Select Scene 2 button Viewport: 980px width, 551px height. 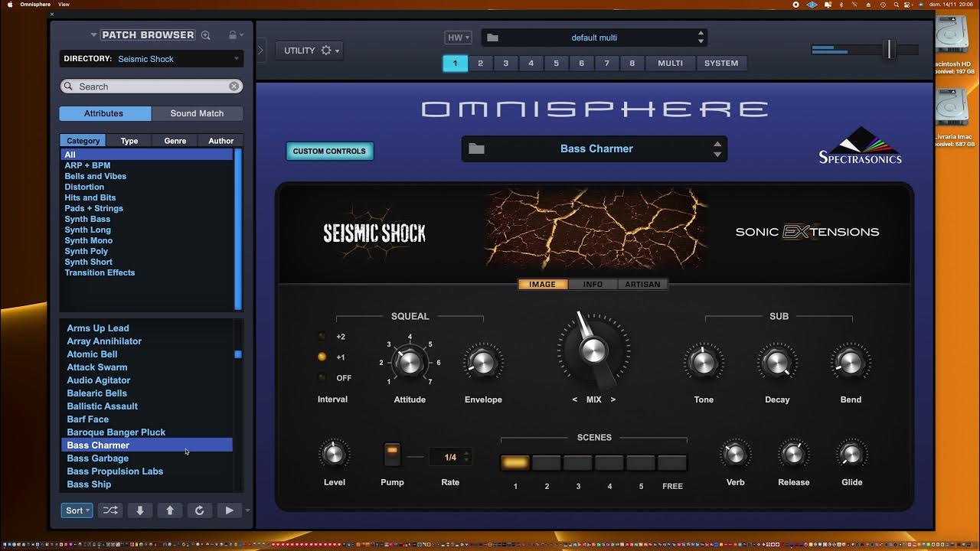547,462
